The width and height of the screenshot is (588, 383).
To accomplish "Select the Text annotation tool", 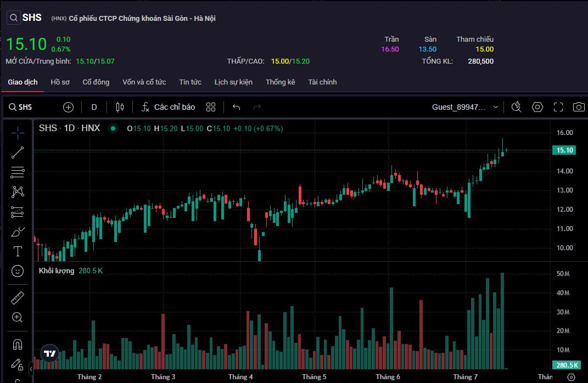I will tap(18, 251).
